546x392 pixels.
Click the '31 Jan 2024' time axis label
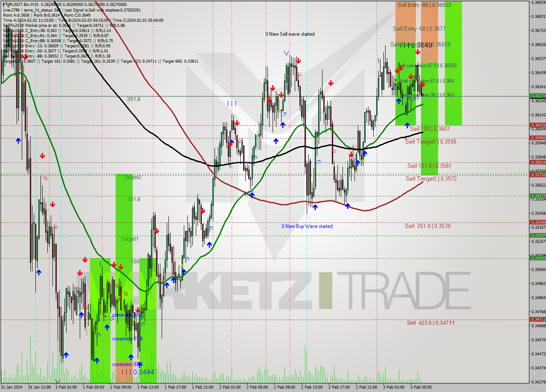[12, 387]
